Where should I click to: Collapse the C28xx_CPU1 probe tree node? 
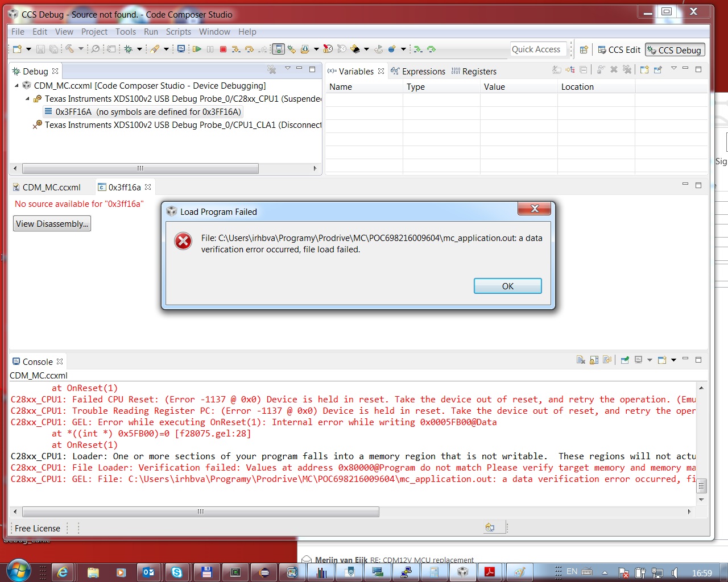pos(27,99)
